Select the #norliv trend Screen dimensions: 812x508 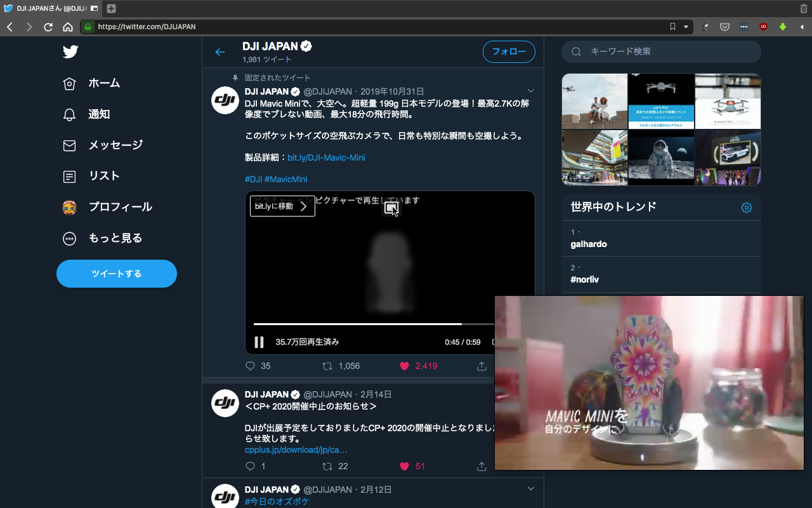(x=661, y=274)
